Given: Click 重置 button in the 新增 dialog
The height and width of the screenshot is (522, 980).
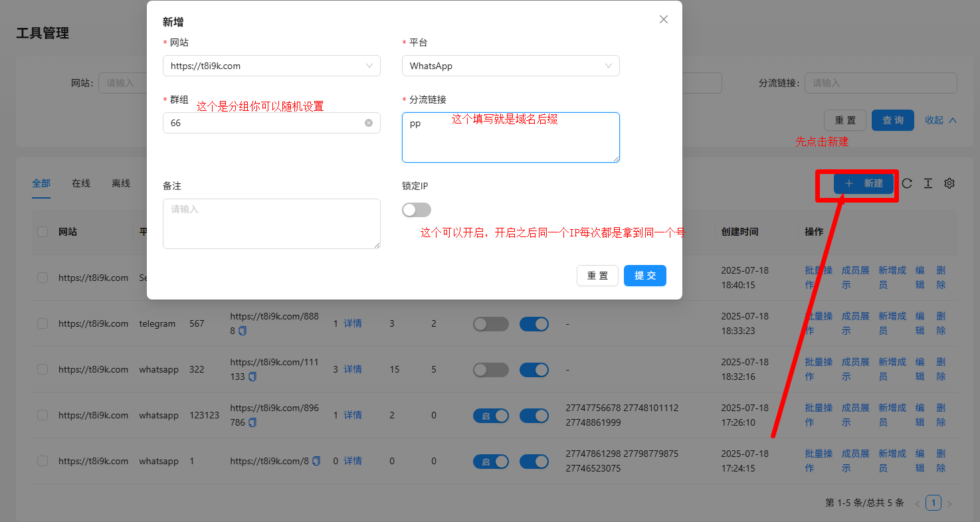Looking at the screenshot, I should click(x=598, y=276).
